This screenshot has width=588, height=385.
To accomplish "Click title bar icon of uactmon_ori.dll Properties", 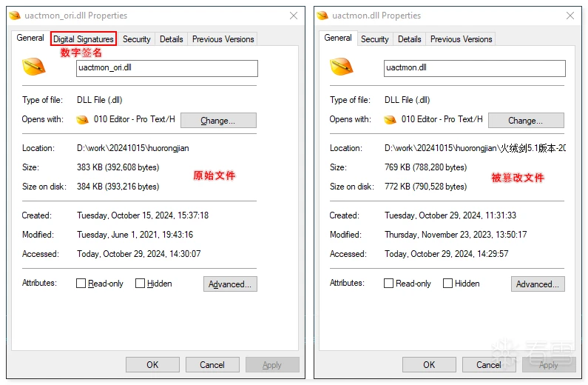I will 15,16.
